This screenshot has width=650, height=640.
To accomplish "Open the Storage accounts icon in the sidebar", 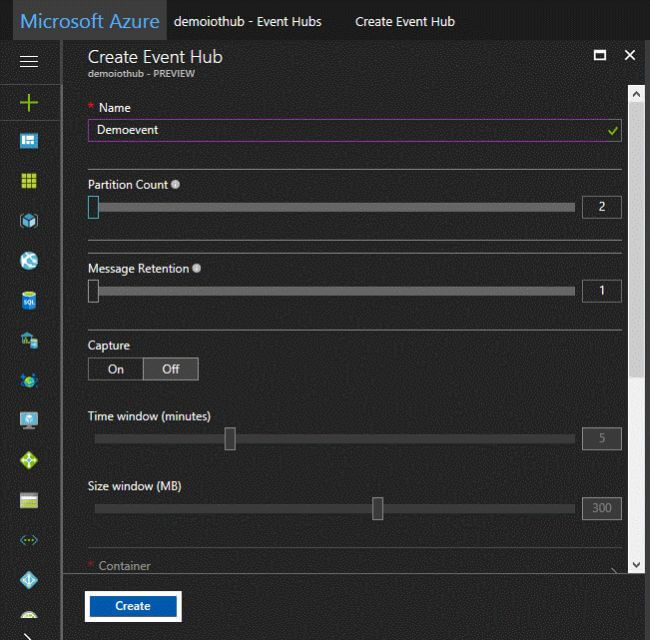I will point(29,500).
